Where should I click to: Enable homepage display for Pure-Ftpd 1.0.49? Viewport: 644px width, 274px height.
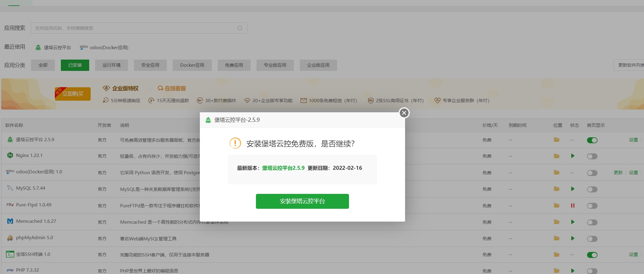(592, 206)
